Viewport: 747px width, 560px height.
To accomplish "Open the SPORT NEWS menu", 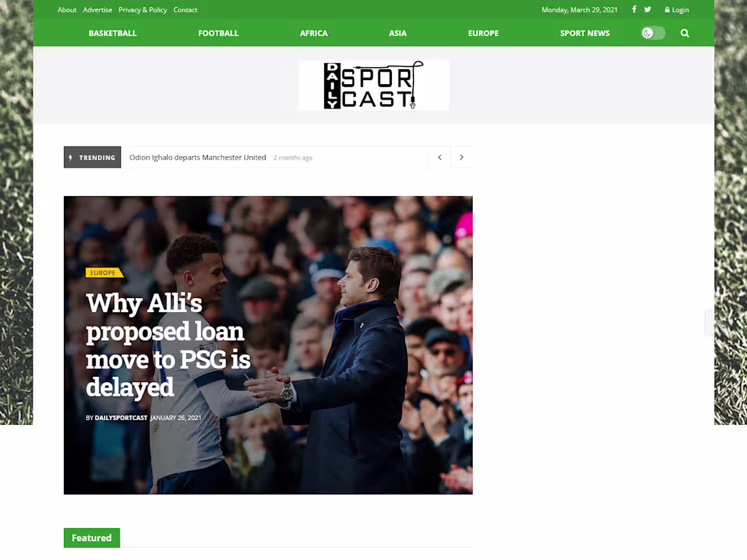I will pyautogui.click(x=585, y=33).
